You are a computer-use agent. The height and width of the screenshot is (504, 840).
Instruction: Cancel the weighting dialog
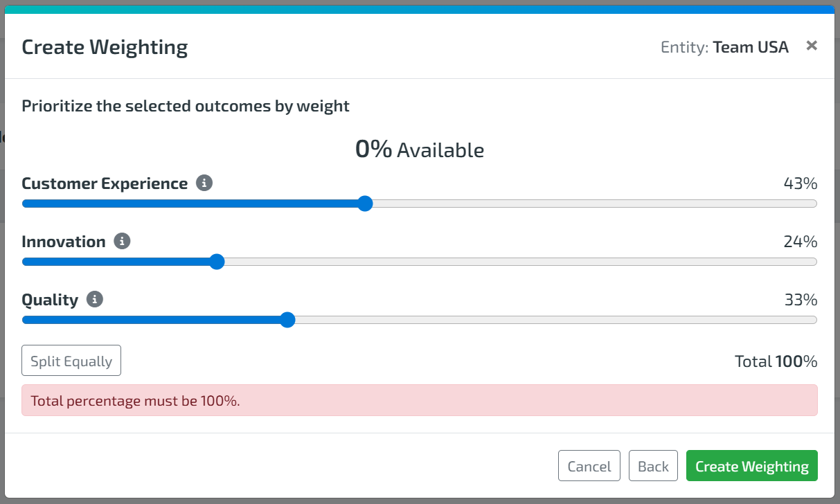click(589, 466)
